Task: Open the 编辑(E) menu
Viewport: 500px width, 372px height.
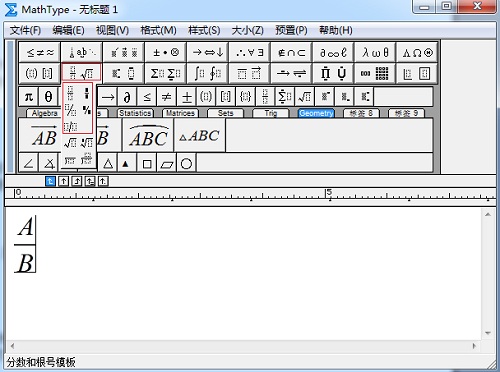Action: click(68, 30)
